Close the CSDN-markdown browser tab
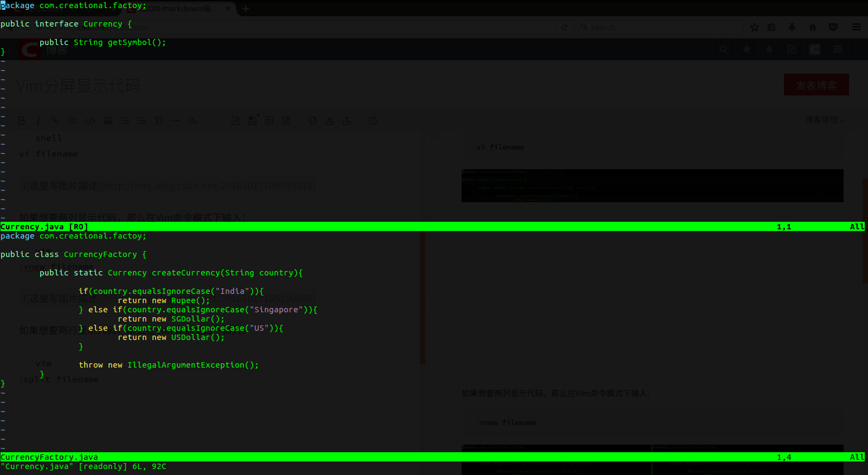The image size is (868, 475). 228,9
